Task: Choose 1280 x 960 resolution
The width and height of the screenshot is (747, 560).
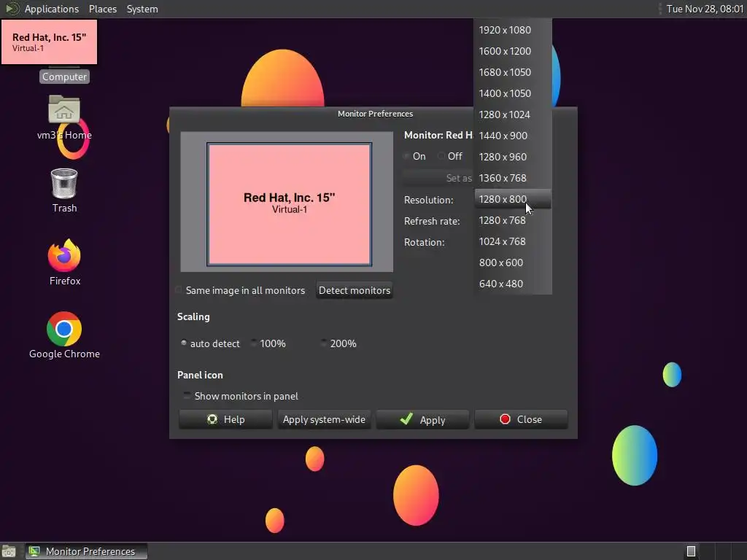Action: 513,157
